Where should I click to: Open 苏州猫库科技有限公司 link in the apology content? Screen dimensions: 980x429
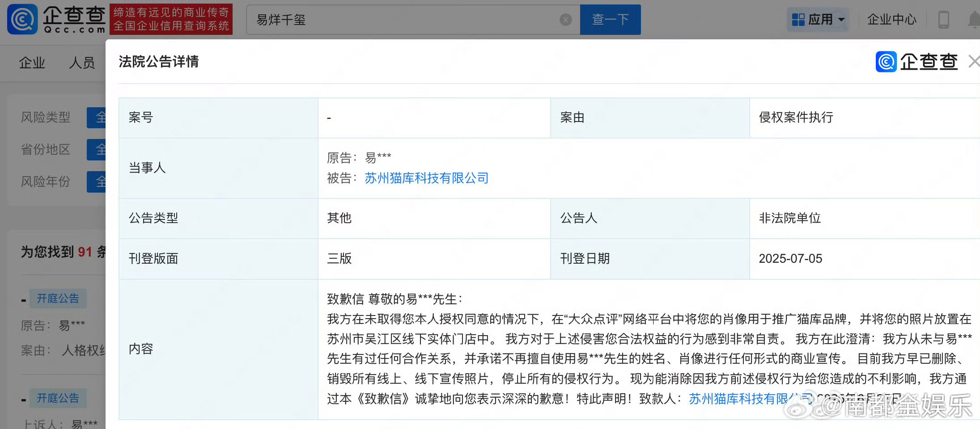[751, 399]
